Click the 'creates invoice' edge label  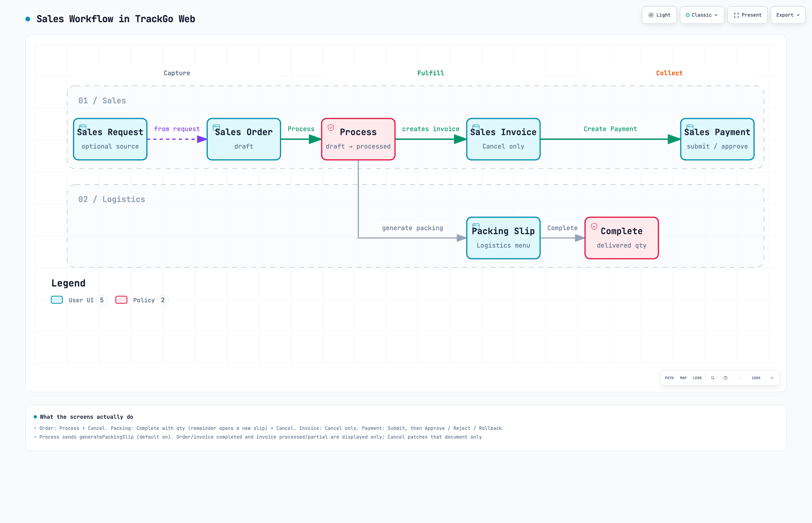[431, 129]
